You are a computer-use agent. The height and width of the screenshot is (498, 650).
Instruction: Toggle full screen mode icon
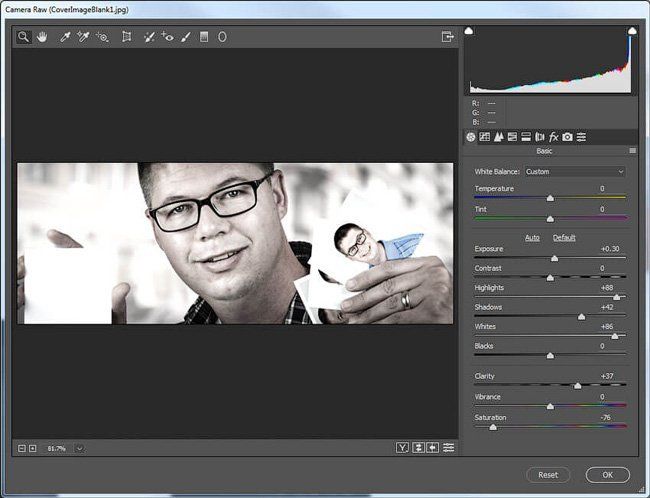point(448,37)
